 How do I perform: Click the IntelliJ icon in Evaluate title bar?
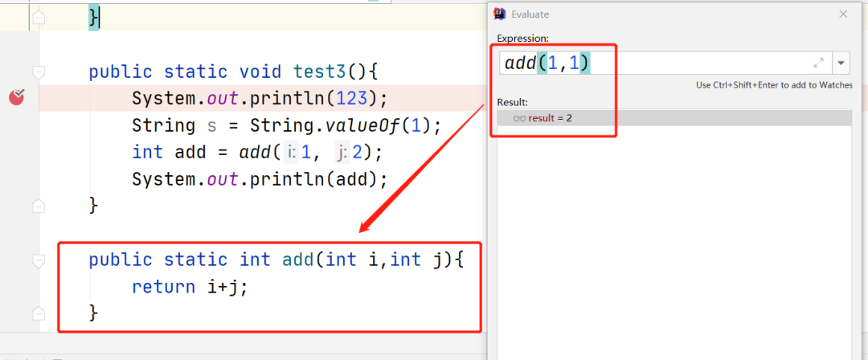tap(500, 14)
